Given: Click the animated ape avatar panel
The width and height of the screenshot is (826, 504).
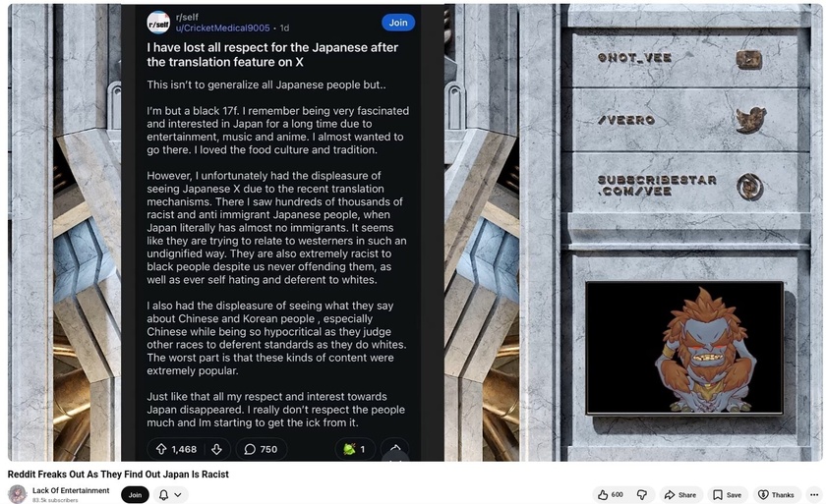Looking at the screenshot, I should [x=684, y=348].
